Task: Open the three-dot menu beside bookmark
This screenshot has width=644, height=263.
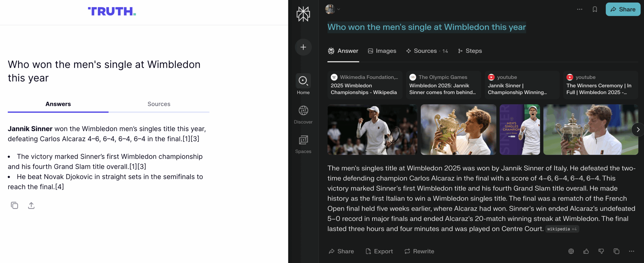Action: (x=580, y=9)
